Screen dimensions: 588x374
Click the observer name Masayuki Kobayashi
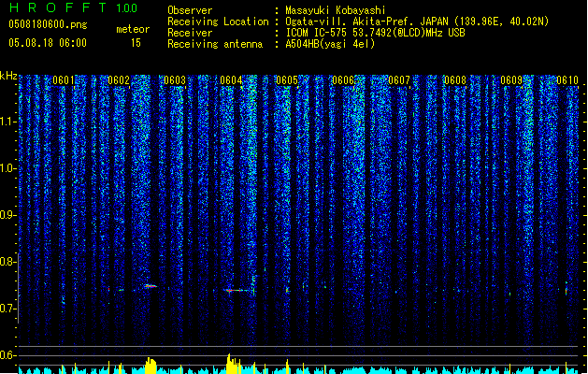coord(336,10)
